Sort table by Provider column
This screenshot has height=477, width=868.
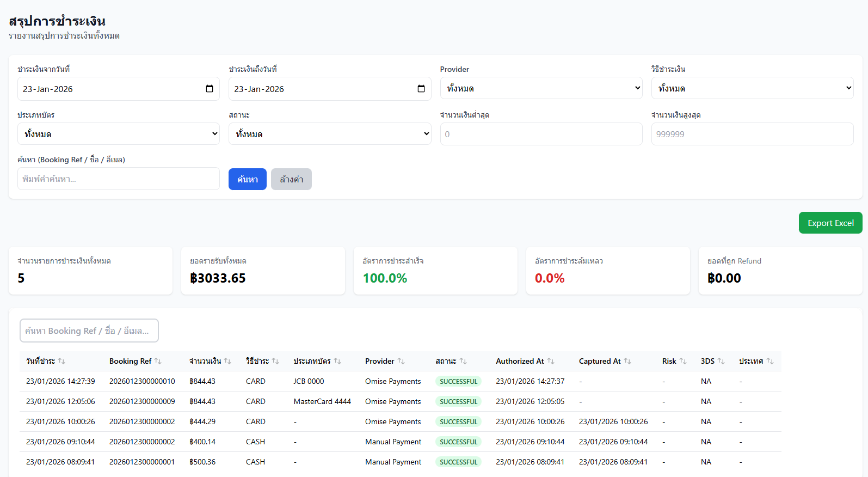tap(385, 361)
